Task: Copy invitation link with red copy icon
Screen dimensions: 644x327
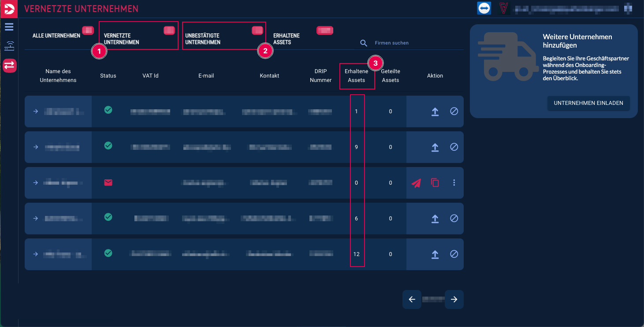Action: point(435,183)
